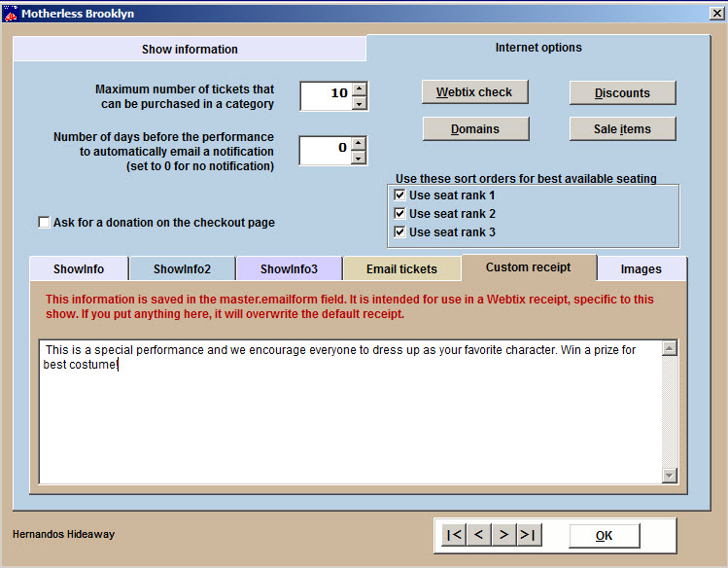Disable Use seat rank 3 option

(399, 232)
